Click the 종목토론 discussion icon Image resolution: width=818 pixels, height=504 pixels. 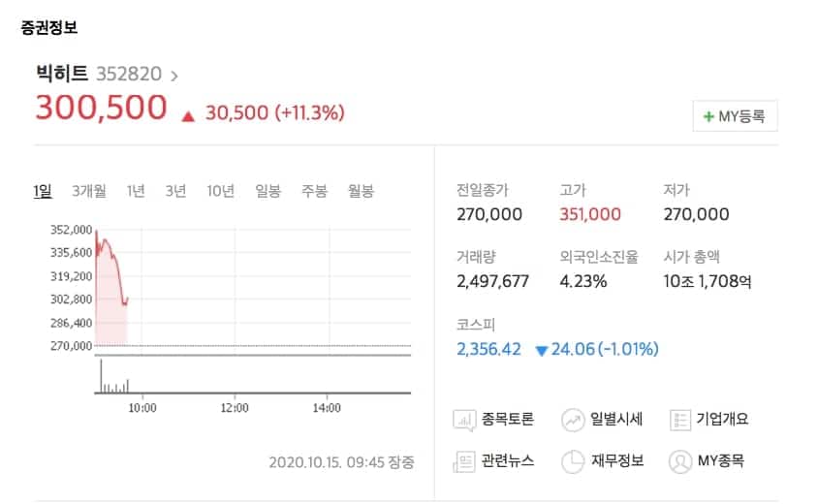tap(463, 420)
